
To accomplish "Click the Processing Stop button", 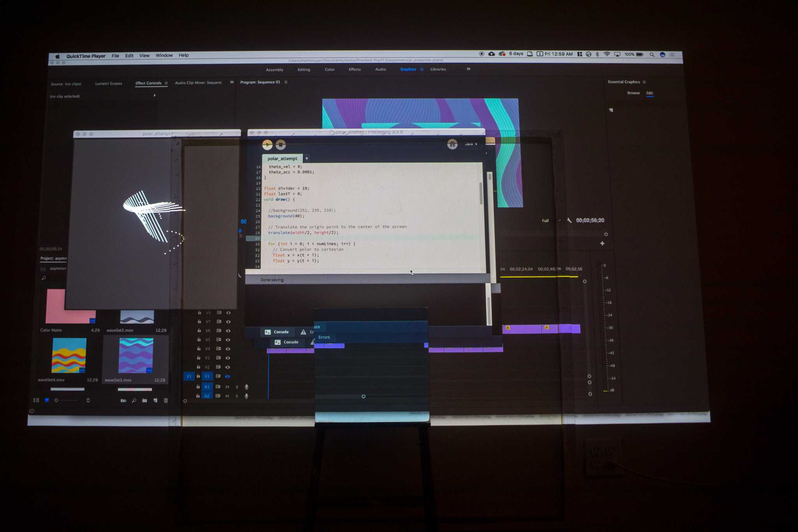I will (281, 145).
